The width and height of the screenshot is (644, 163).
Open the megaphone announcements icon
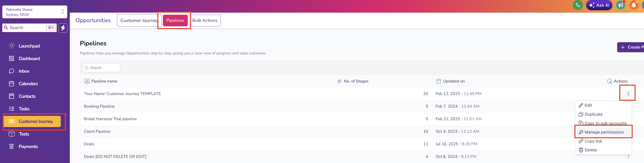(620, 5)
